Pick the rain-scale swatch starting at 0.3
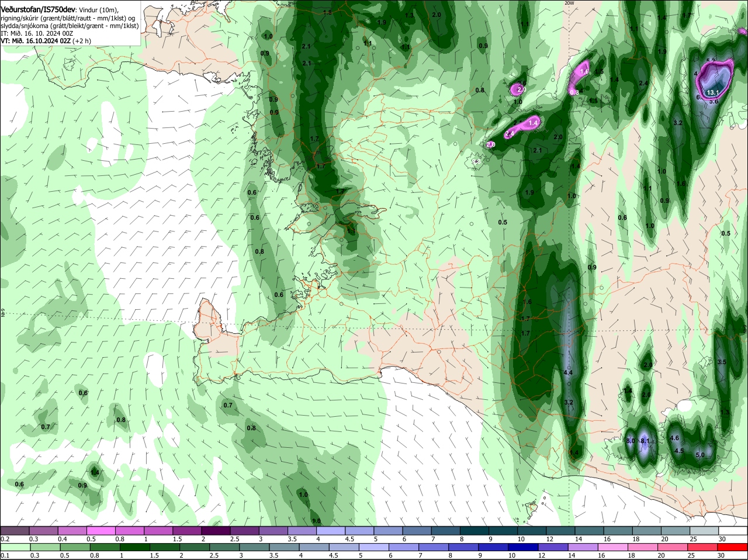Image resolution: width=748 pixels, height=560 pixels. (44, 547)
